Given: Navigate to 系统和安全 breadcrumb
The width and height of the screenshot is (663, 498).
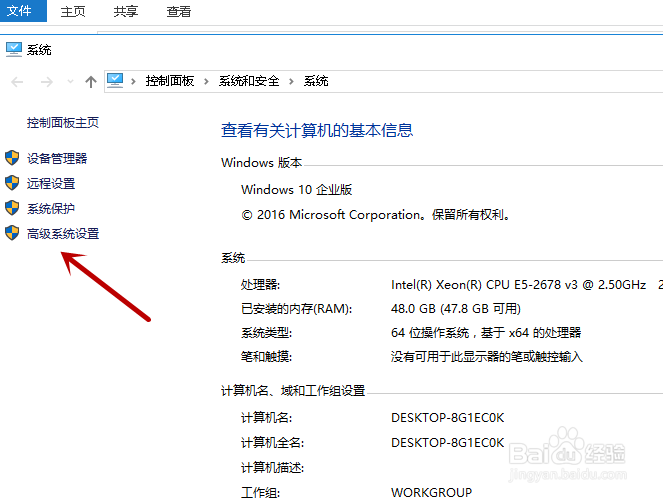Looking at the screenshot, I should click(249, 81).
